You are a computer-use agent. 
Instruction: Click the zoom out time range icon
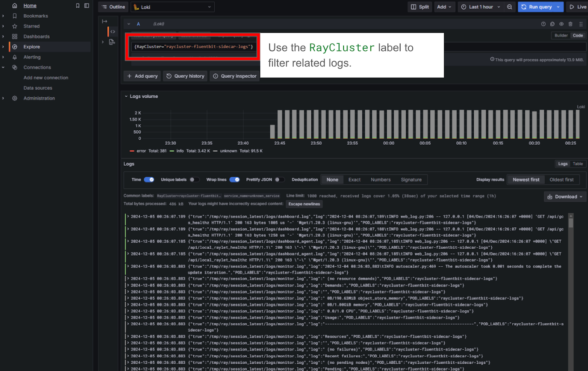pos(509,7)
